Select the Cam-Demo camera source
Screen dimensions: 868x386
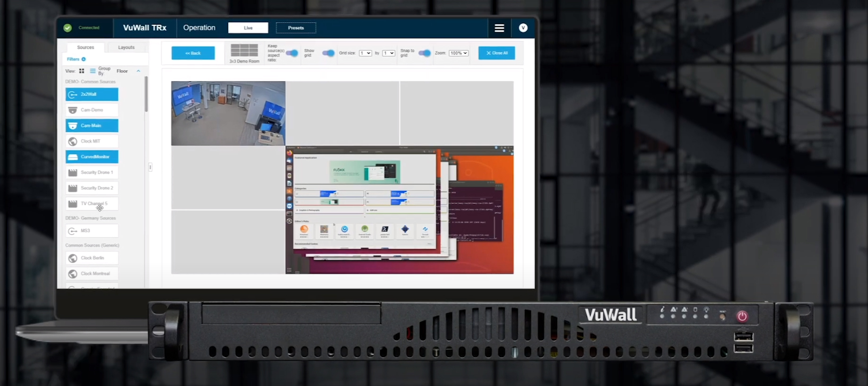pos(92,110)
